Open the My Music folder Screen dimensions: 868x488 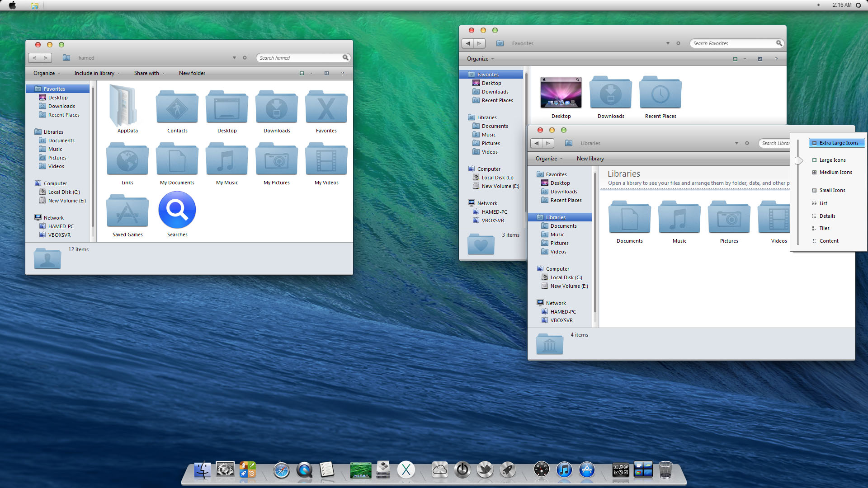click(226, 160)
